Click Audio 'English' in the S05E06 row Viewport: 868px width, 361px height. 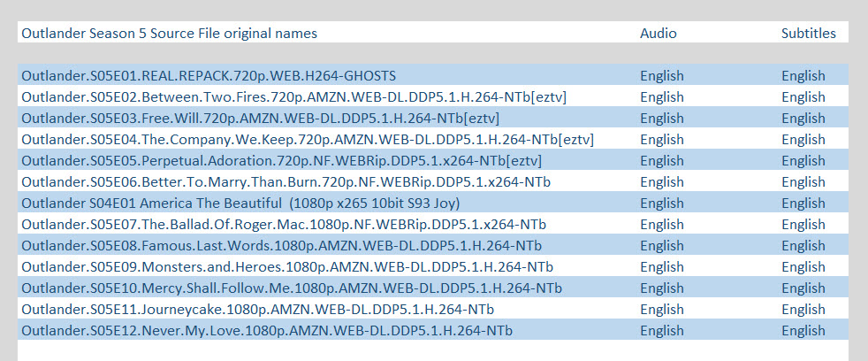[x=661, y=182]
